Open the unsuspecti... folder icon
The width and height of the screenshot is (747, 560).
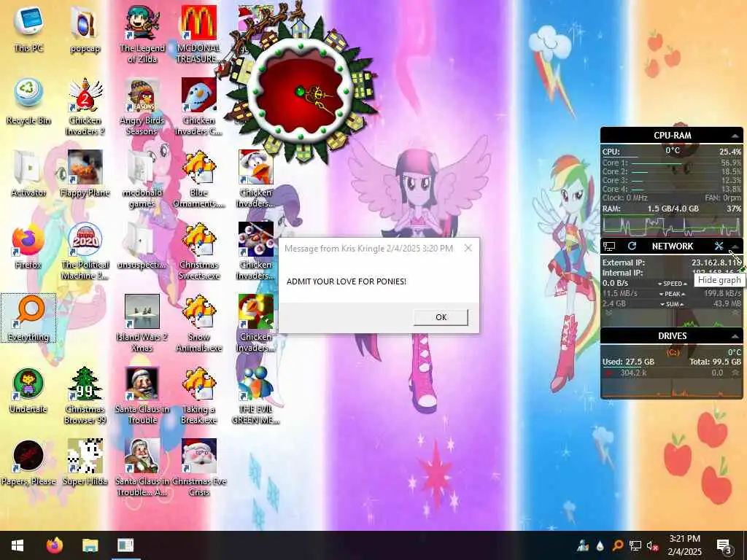coord(142,246)
